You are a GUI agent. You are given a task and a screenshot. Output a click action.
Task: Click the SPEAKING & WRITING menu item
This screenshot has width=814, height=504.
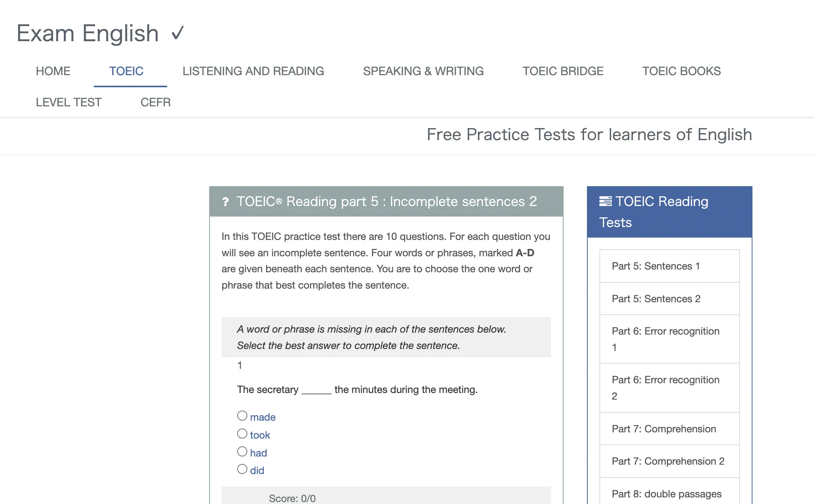click(423, 71)
